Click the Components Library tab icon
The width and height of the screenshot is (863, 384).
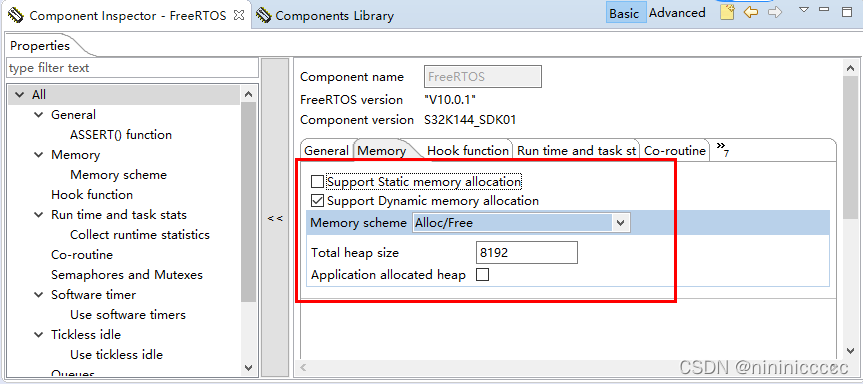(264, 15)
